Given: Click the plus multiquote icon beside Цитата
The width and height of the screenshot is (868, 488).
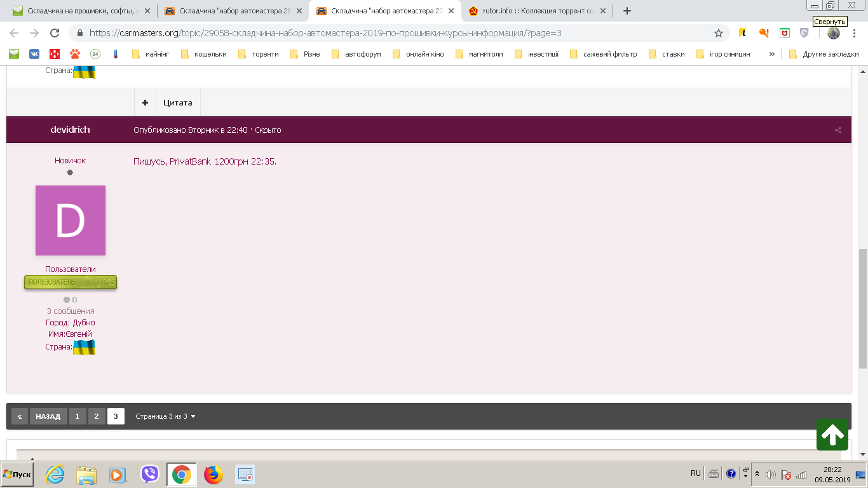Looking at the screenshot, I should [145, 103].
